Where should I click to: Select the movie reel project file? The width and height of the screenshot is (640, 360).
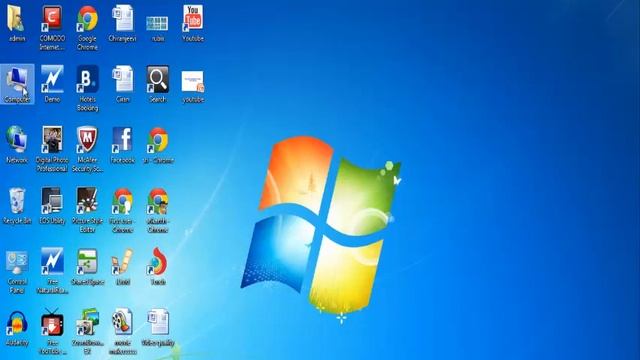coord(123,323)
